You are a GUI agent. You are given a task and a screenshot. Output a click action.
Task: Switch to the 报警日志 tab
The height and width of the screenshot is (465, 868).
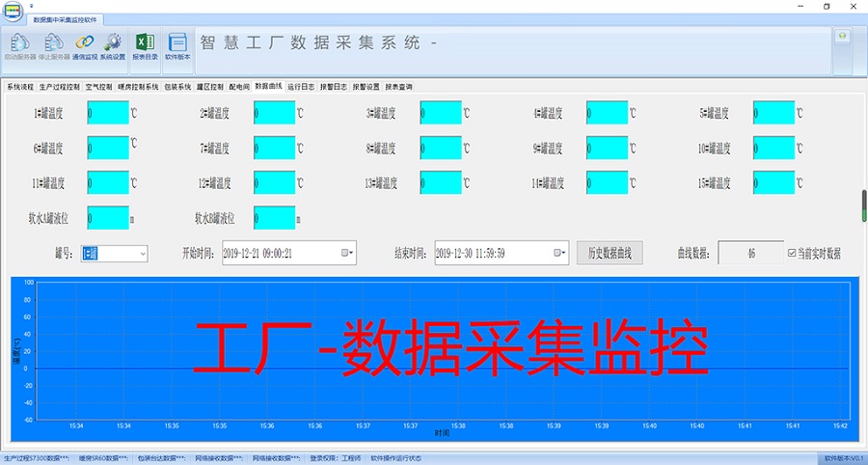[x=334, y=87]
